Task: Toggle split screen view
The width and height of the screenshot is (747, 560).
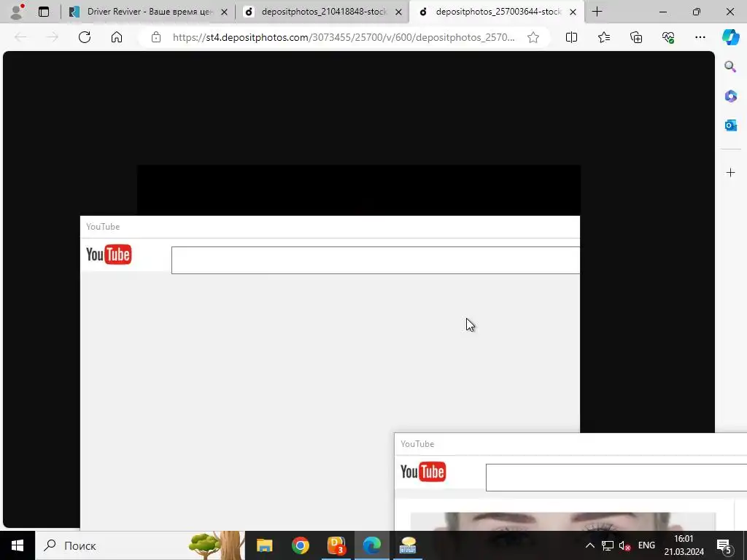Action: (x=571, y=37)
